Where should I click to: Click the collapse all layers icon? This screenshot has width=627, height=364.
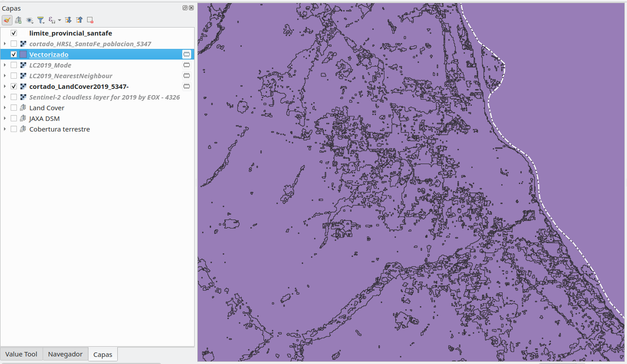tap(79, 20)
